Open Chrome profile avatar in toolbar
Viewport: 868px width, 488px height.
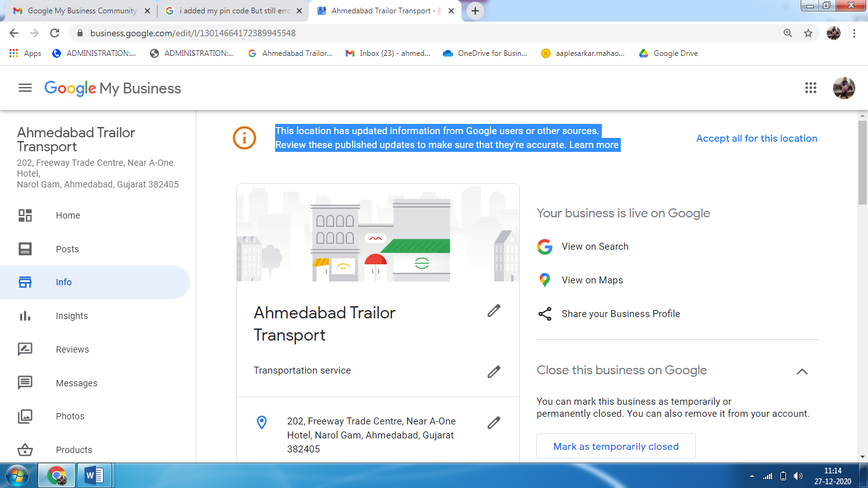point(834,33)
